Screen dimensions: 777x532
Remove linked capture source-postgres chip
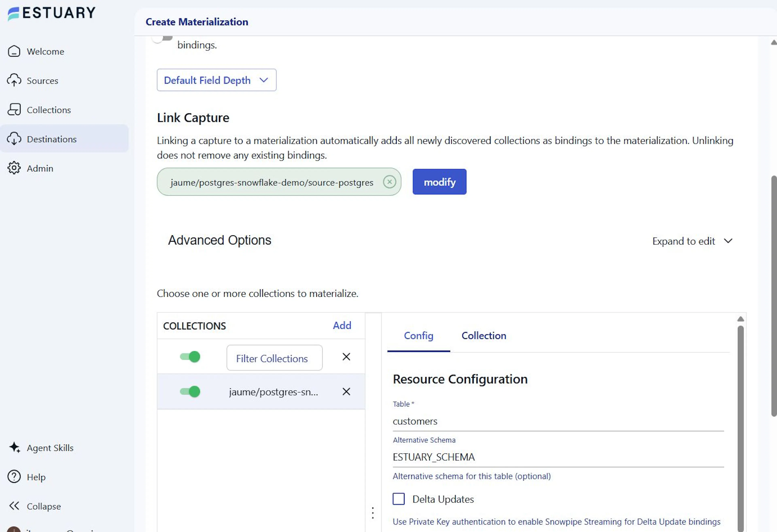click(390, 182)
